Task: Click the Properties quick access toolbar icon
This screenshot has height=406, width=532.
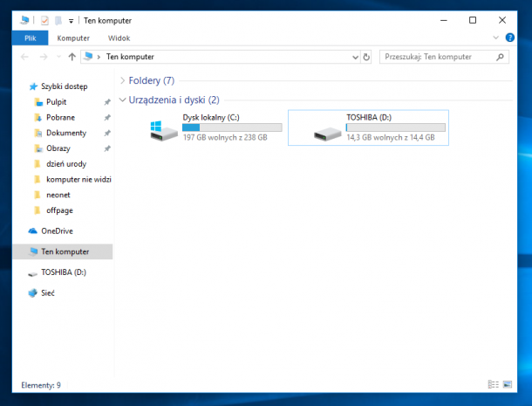Action: pos(44,21)
